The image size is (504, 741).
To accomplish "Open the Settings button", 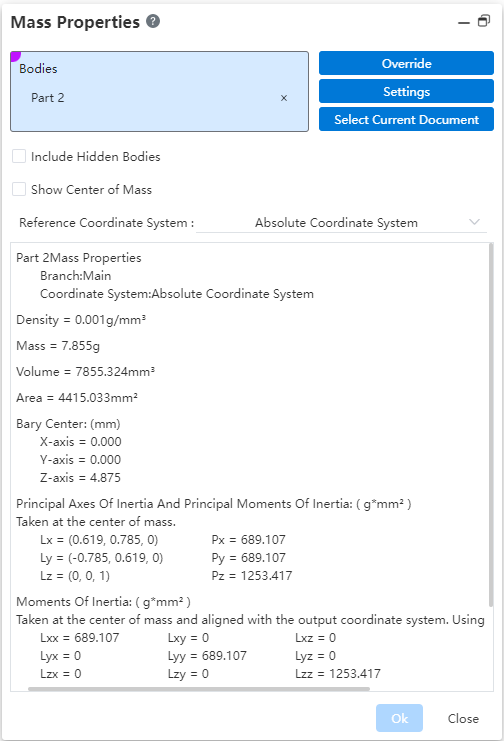I will 406,91.
